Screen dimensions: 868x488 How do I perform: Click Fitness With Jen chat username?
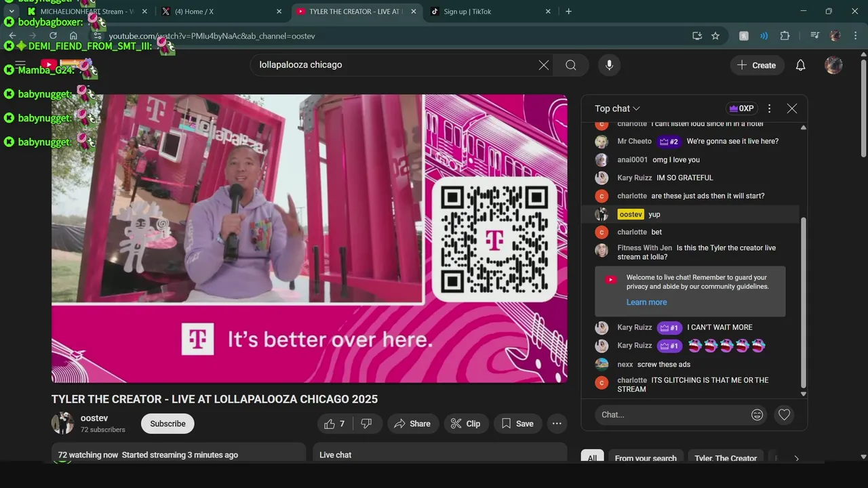644,248
